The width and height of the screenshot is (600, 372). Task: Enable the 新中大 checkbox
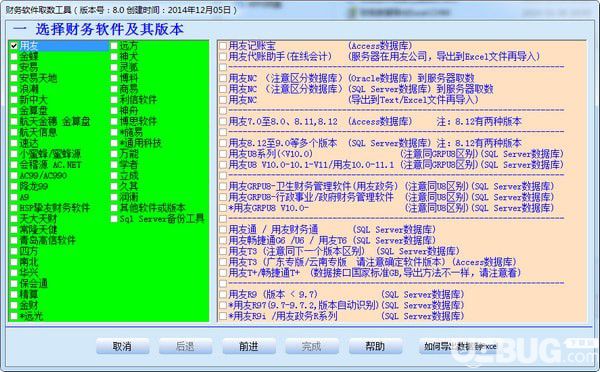(x=14, y=100)
